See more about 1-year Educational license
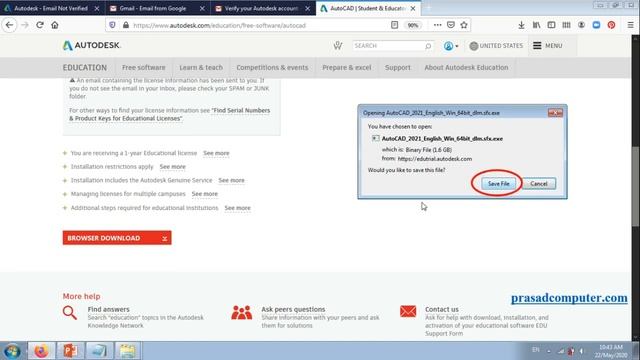 click(x=216, y=153)
